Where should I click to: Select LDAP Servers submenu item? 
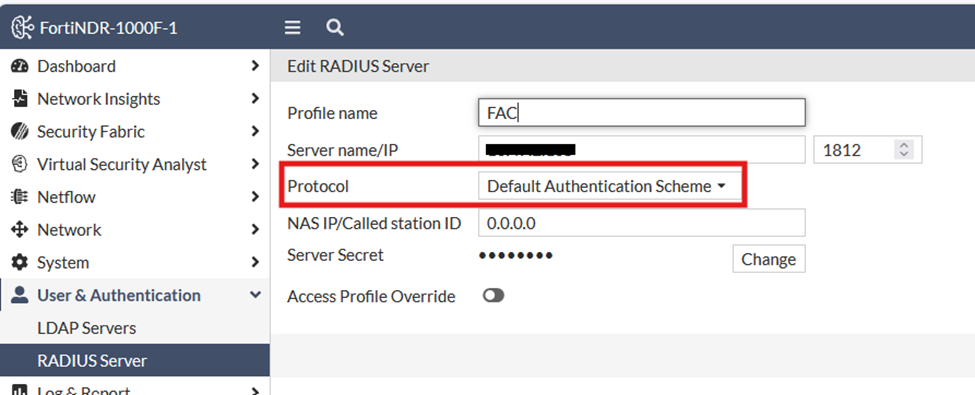135,328
